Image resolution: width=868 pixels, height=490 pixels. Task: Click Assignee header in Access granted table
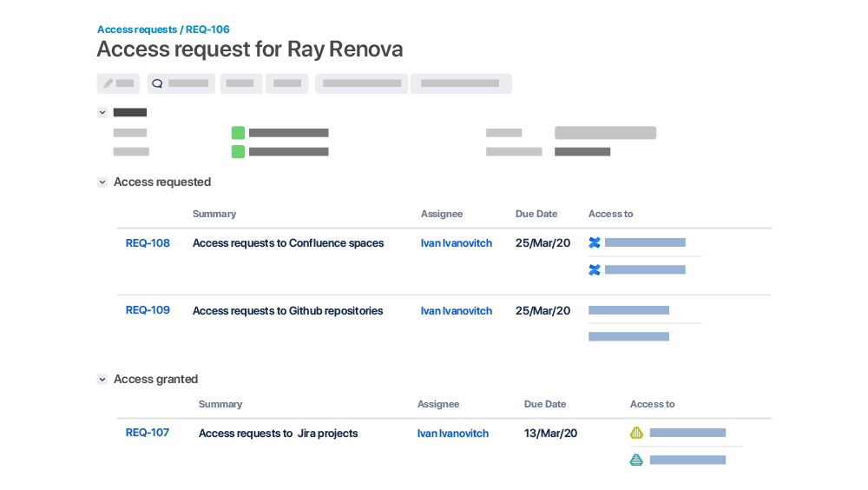tap(438, 403)
